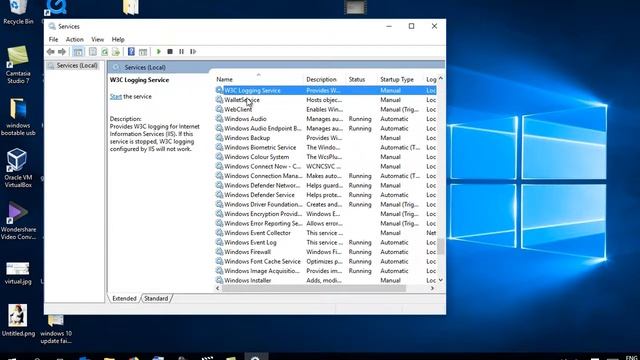The height and width of the screenshot is (360, 640).
Task: Open Wondershare Video Converter desktop icon
Action: (18, 221)
